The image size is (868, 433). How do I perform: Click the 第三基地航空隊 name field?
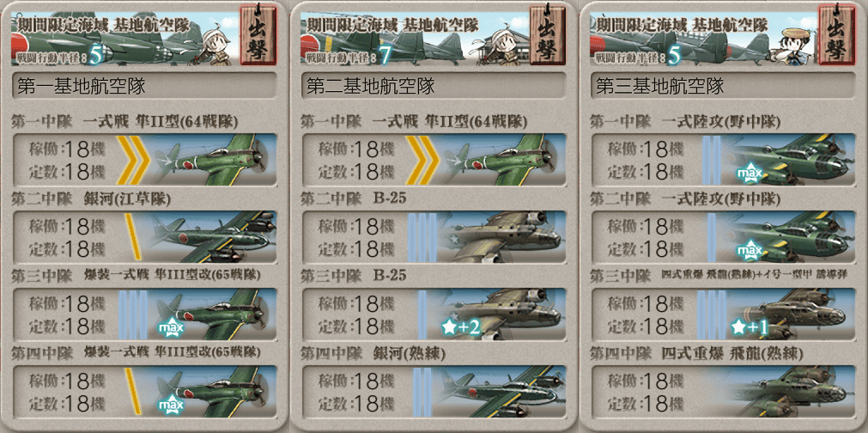coord(722,86)
